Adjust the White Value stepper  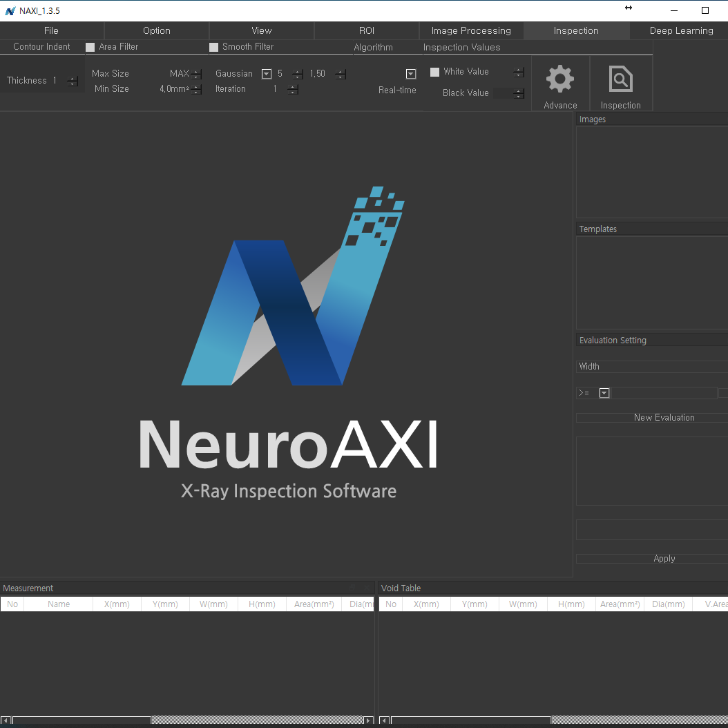[519, 72]
